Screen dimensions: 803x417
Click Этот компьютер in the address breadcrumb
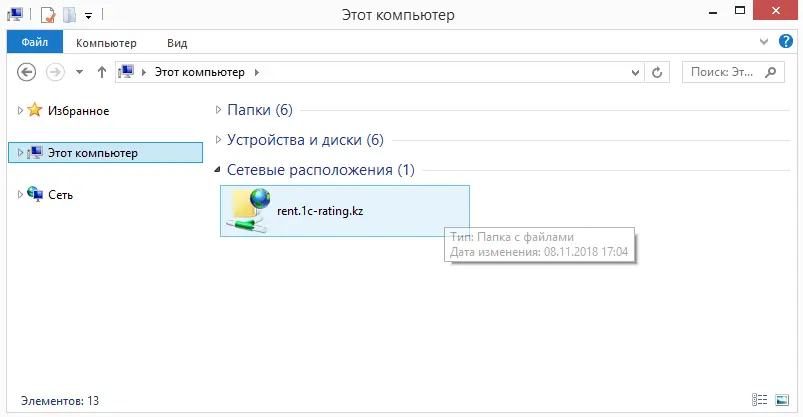(200, 72)
